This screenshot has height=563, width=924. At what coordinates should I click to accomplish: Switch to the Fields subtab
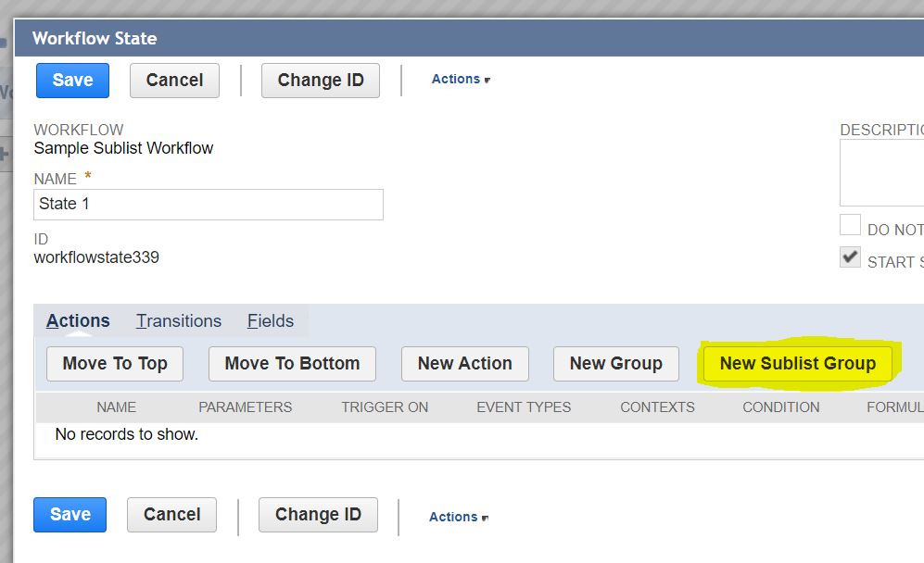[271, 321]
